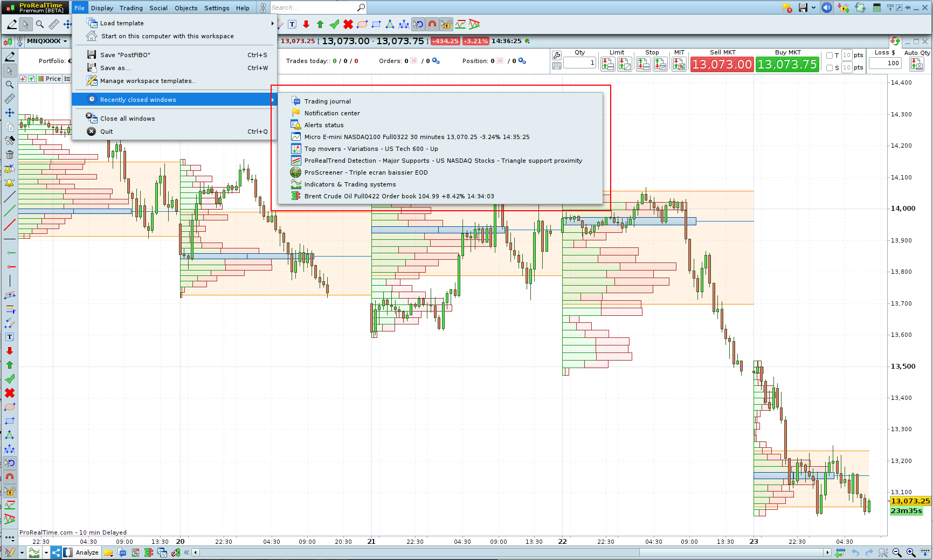The height and width of the screenshot is (560, 933).
Task: Toggle the lock objects tool in top toolbar
Action: tap(446, 24)
